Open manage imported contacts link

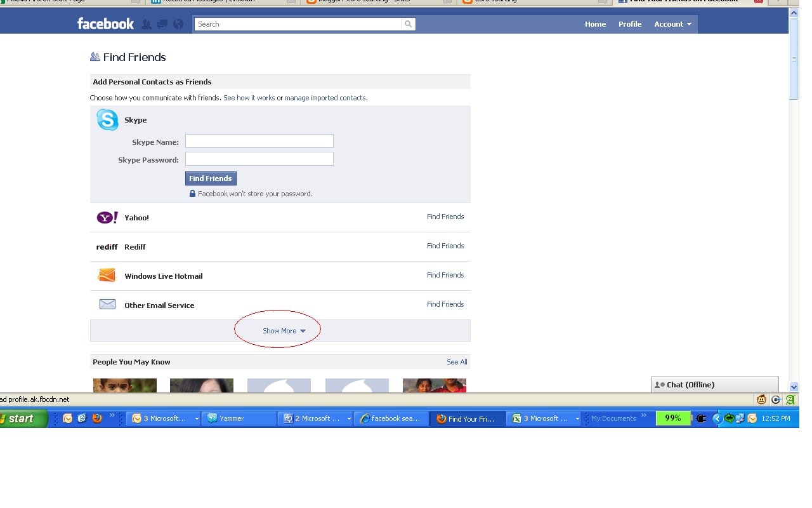[x=325, y=98]
